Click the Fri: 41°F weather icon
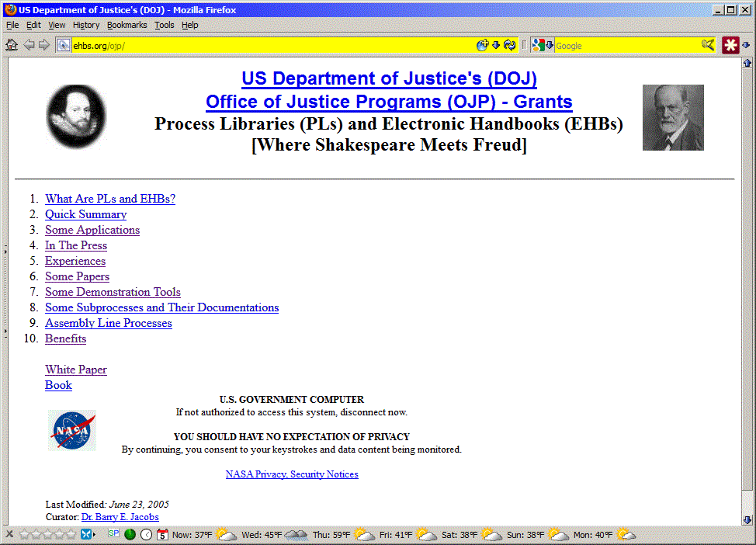This screenshot has width=756, height=545. pos(426,534)
